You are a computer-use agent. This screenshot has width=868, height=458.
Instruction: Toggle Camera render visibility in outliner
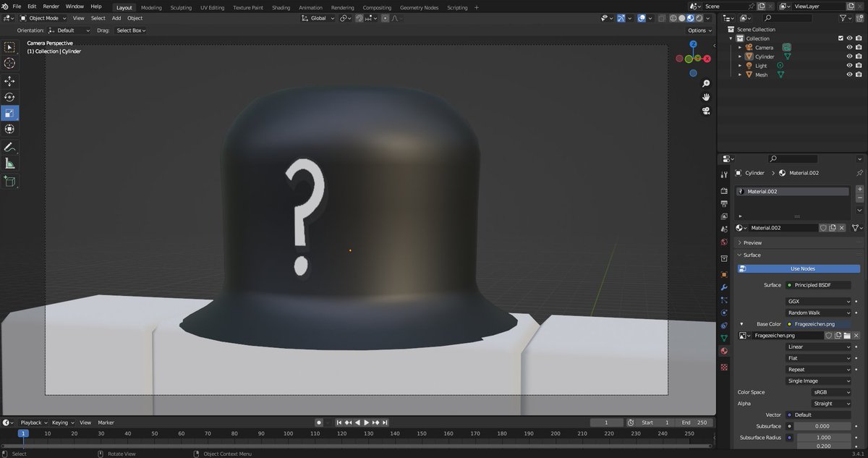[x=859, y=48]
